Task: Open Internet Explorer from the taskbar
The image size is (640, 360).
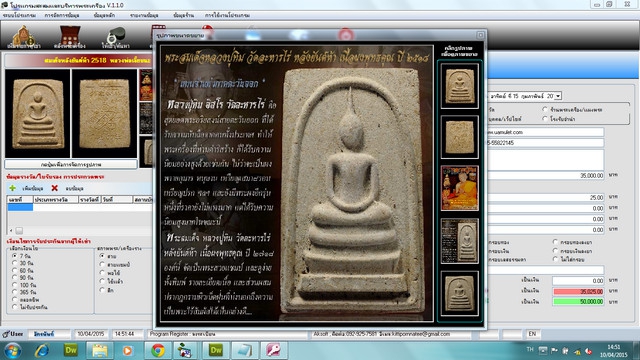Action: pyautogui.click(x=42, y=351)
